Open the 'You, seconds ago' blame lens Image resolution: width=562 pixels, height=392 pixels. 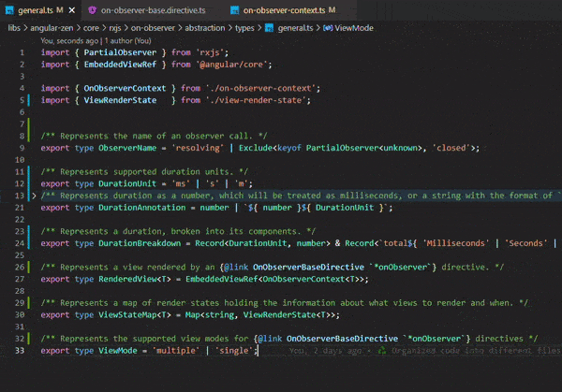[x=69, y=41]
